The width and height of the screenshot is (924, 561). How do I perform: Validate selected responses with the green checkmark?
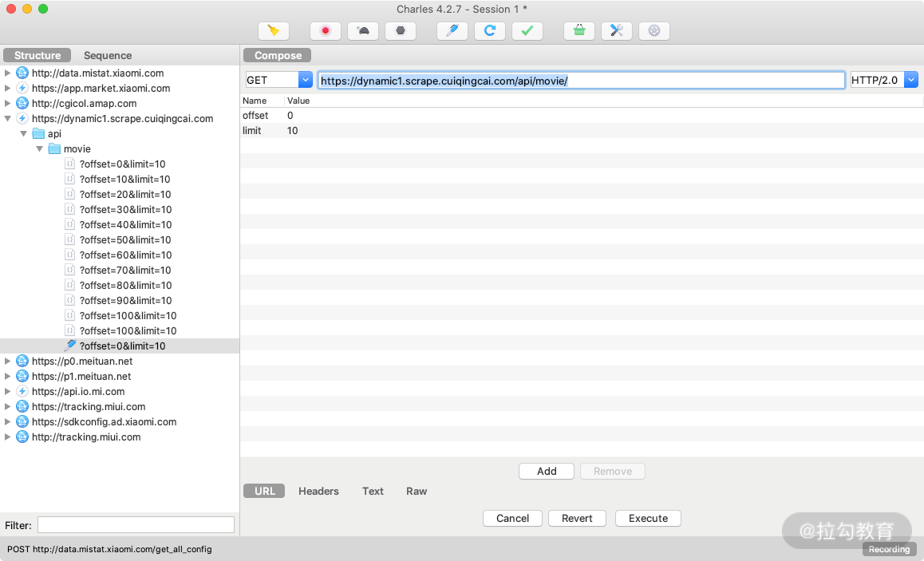(527, 30)
